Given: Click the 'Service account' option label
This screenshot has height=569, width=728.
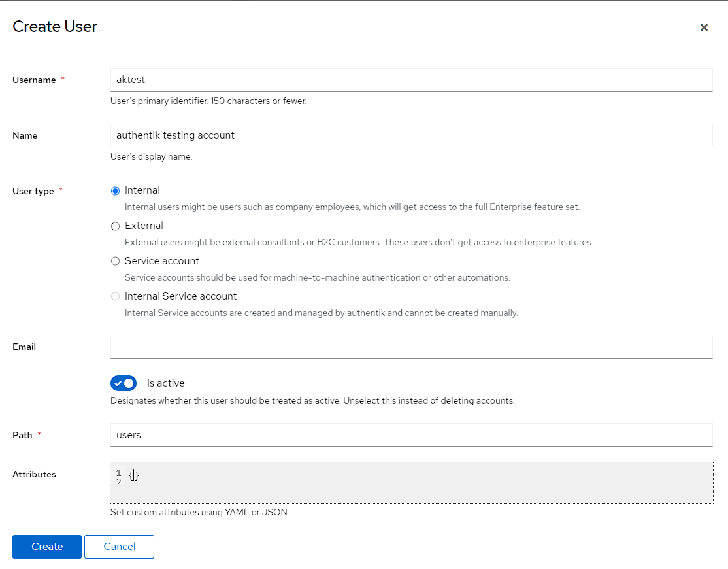Looking at the screenshot, I should [x=162, y=261].
